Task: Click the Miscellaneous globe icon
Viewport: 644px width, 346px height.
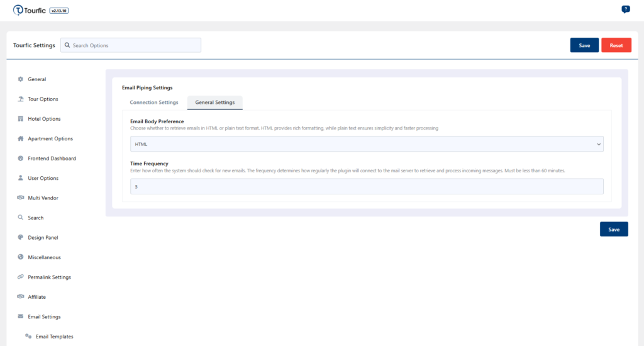Action: click(21, 257)
